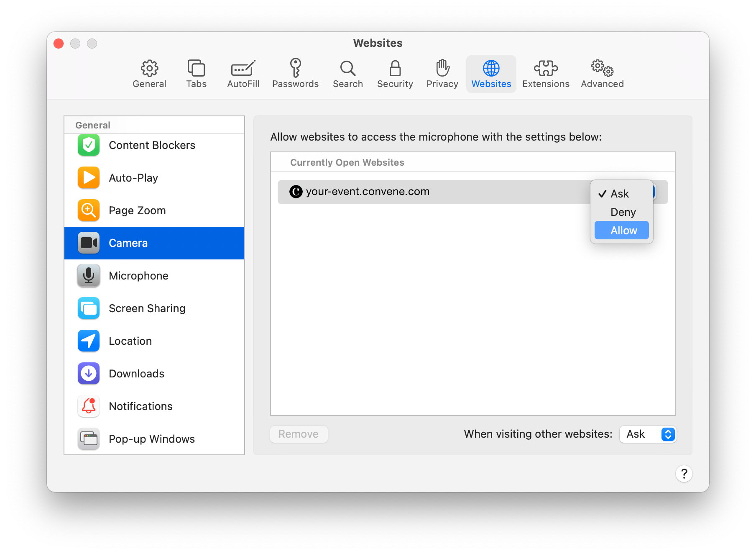756x554 pixels.
Task: Select the Page Zoom magnifier icon
Action: pos(88,210)
